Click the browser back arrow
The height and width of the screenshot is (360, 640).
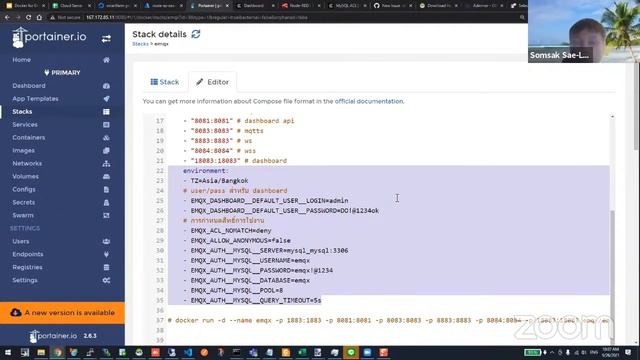click(x=7, y=18)
